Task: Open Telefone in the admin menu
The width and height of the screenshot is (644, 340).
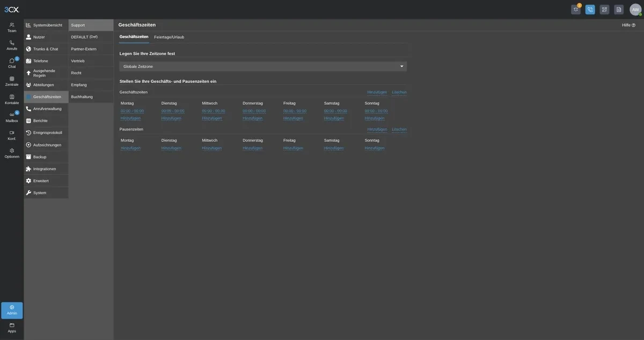Action: pos(46,61)
